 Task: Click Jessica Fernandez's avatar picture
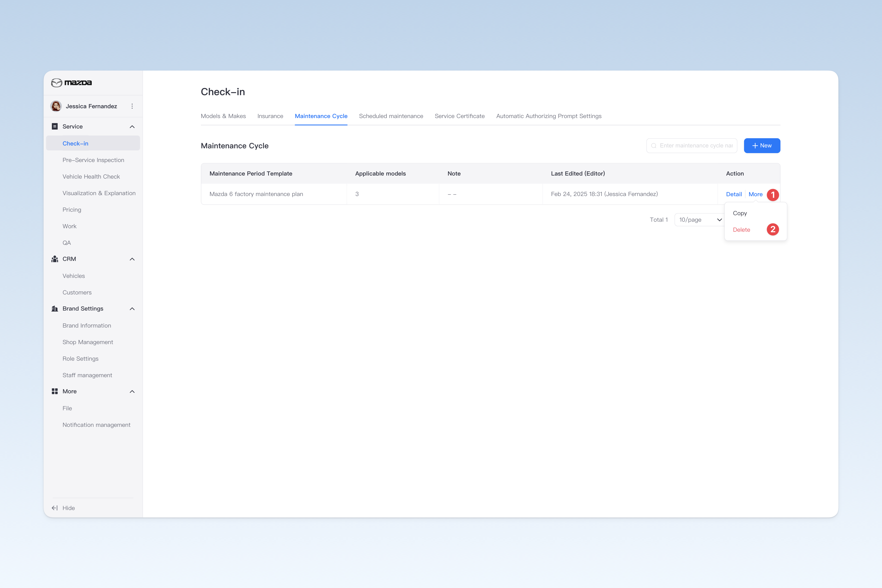56,106
